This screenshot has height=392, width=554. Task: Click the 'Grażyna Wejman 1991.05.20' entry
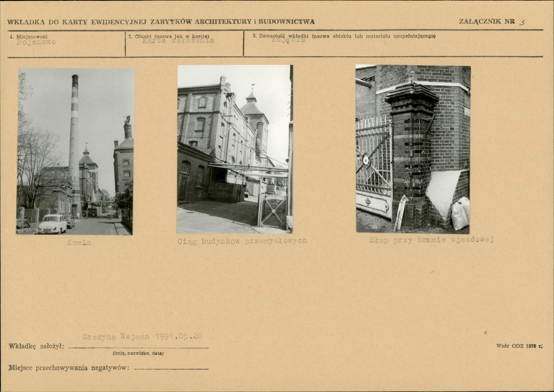pyautogui.click(x=142, y=337)
